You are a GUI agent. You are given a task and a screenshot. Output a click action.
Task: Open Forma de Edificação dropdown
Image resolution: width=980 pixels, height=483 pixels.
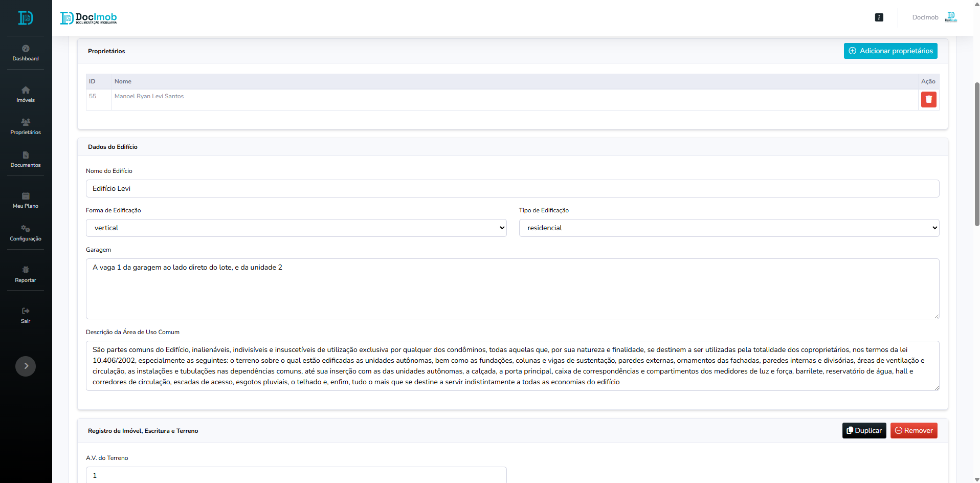click(x=296, y=228)
